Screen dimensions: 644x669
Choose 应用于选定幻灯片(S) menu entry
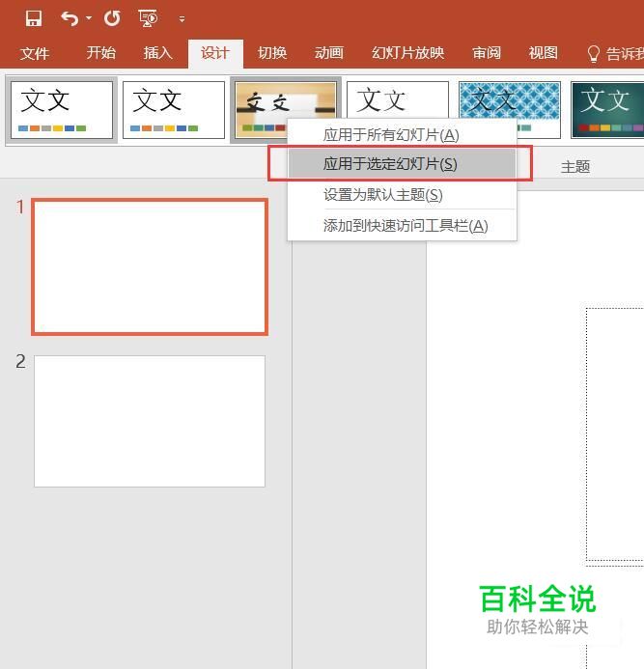coord(402,163)
